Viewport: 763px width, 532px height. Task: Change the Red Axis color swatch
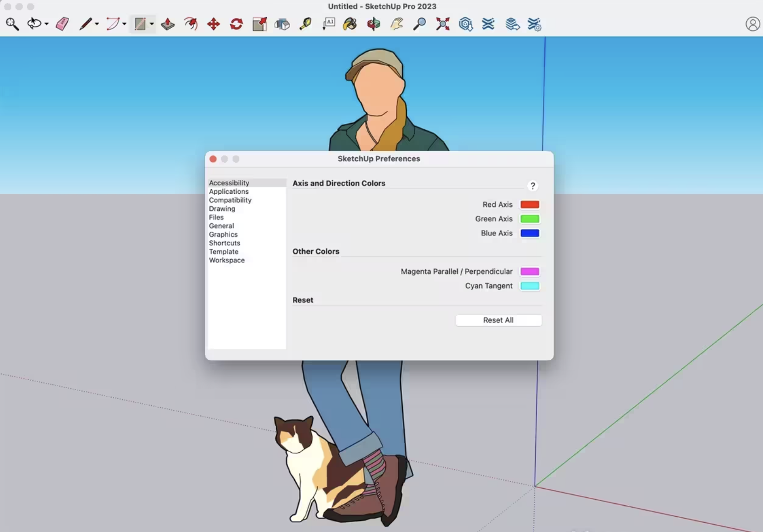[530, 204]
